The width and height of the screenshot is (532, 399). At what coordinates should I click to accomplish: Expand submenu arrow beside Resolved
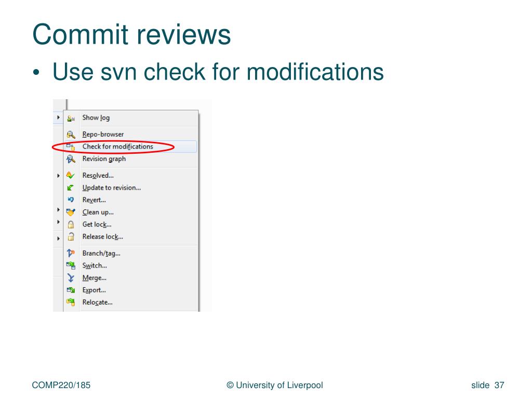58,176
